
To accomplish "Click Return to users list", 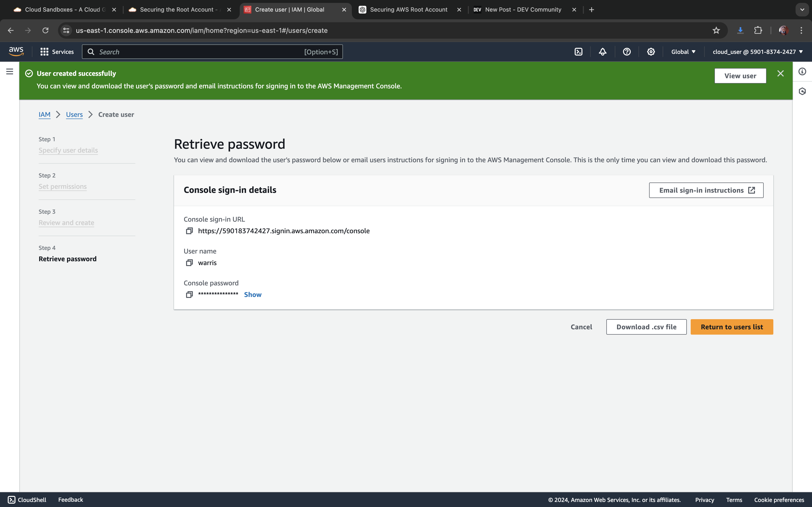I will coord(732,327).
